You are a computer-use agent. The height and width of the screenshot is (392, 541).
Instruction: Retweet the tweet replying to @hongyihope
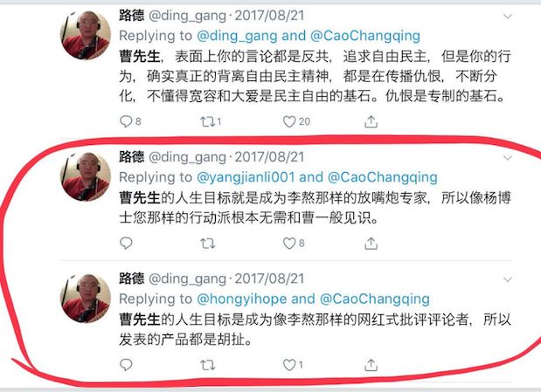pyautogui.click(x=208, y=365)
